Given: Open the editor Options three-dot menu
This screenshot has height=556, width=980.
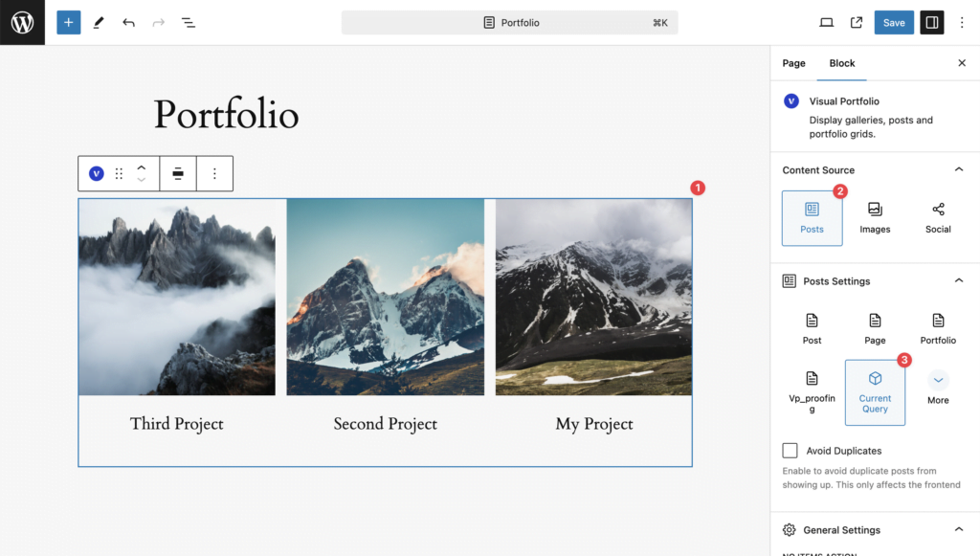Looking at the screenshot, I should tap(962, 23).
